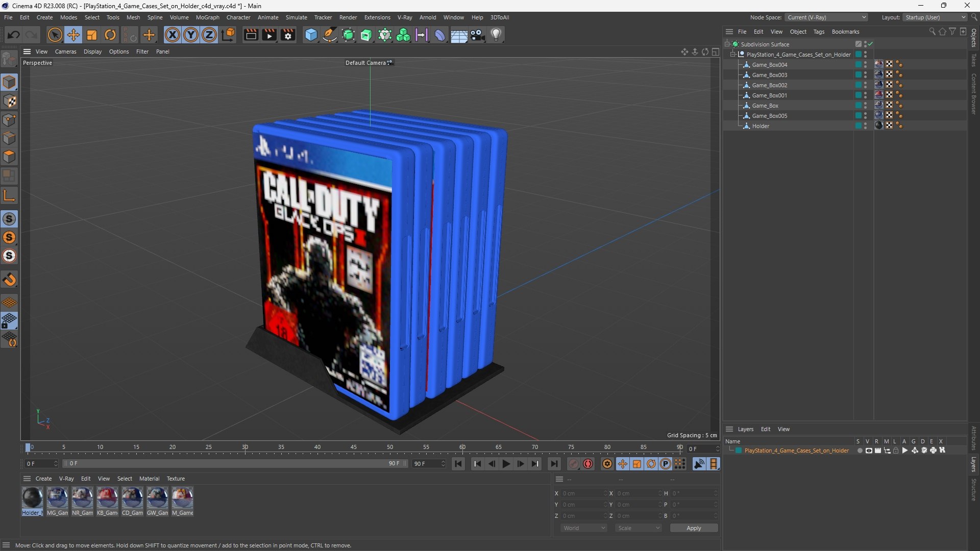Screen dimensions: 980x551
Task: Select the Scale tool
Action: click(92, 35)
